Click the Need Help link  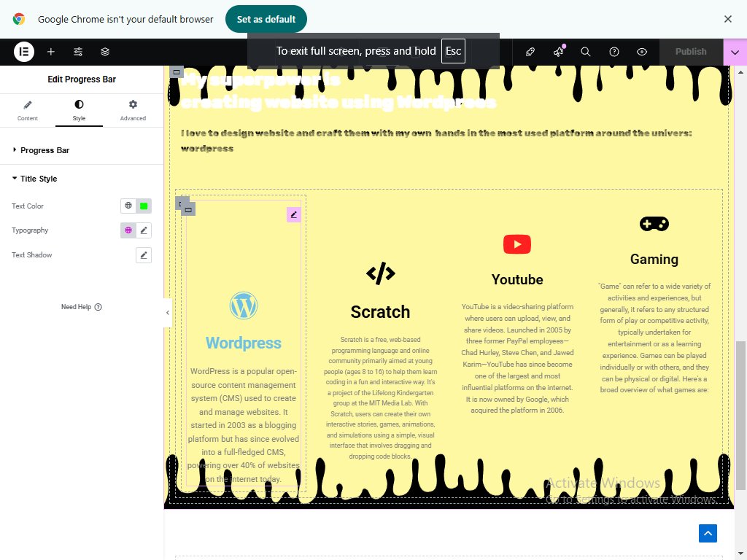coord(82,307)
